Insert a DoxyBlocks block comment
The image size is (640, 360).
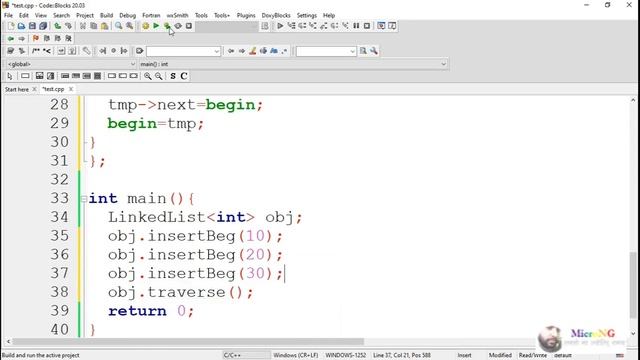click(36, 51)
